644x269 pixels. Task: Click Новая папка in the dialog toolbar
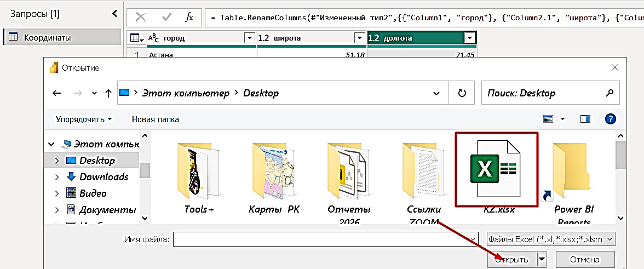click(x=156, y=119)
